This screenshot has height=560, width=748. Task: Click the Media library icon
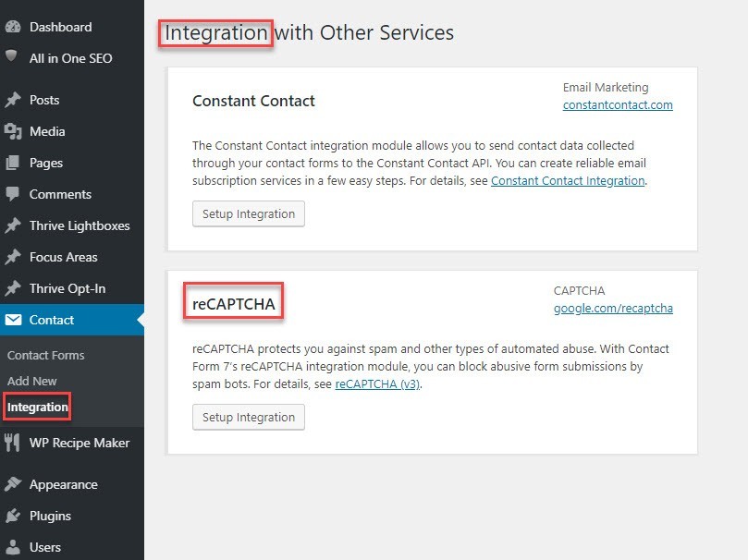13,131
